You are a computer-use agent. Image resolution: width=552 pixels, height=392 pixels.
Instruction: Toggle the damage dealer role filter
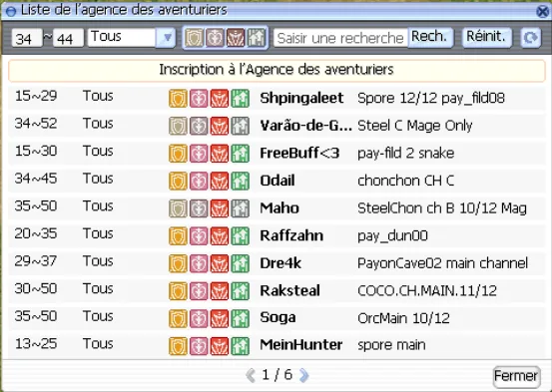(x=236, y=38)
